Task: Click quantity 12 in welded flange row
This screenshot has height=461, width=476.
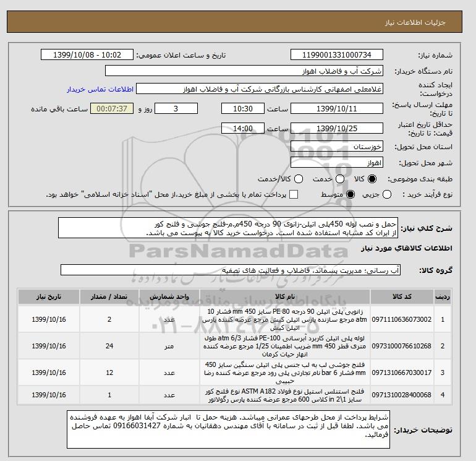Action: 109,373
